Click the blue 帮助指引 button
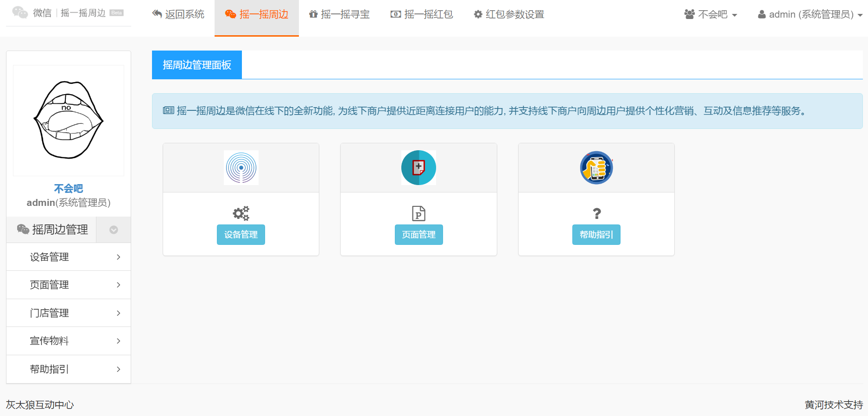 (x=596, y=235)
